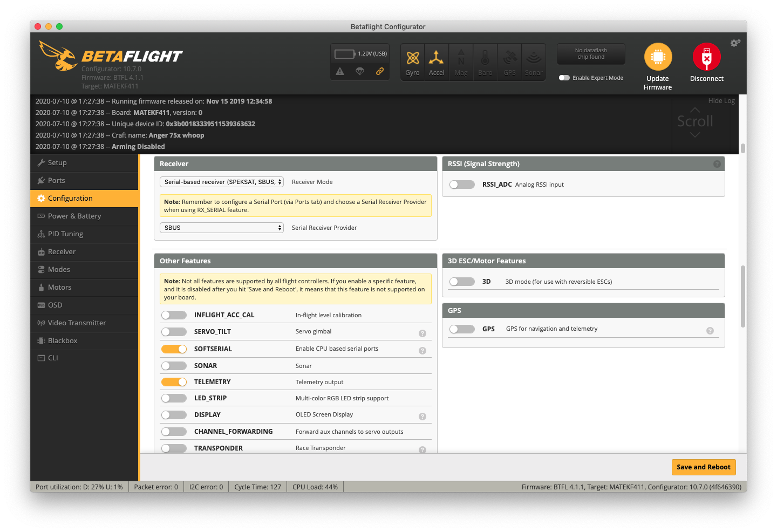
Task: Click the Cycle Time status entry
Action: [258, 487]
